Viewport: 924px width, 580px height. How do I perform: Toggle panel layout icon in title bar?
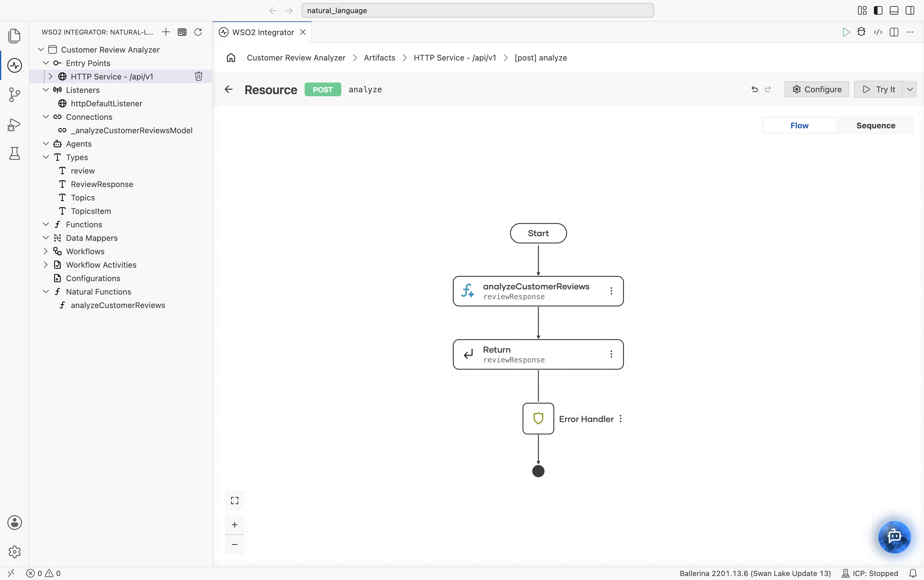tap(894, 10)
